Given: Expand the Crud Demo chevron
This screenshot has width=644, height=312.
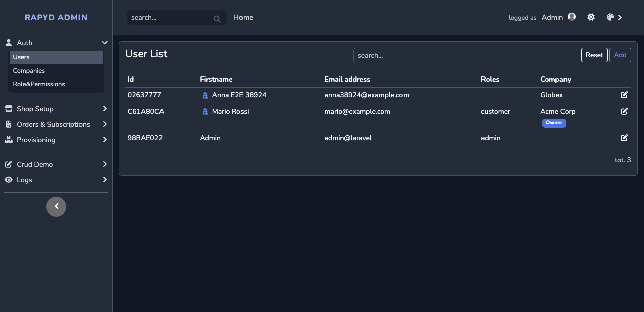Looking at the screenshot, I should click(105, 164).
